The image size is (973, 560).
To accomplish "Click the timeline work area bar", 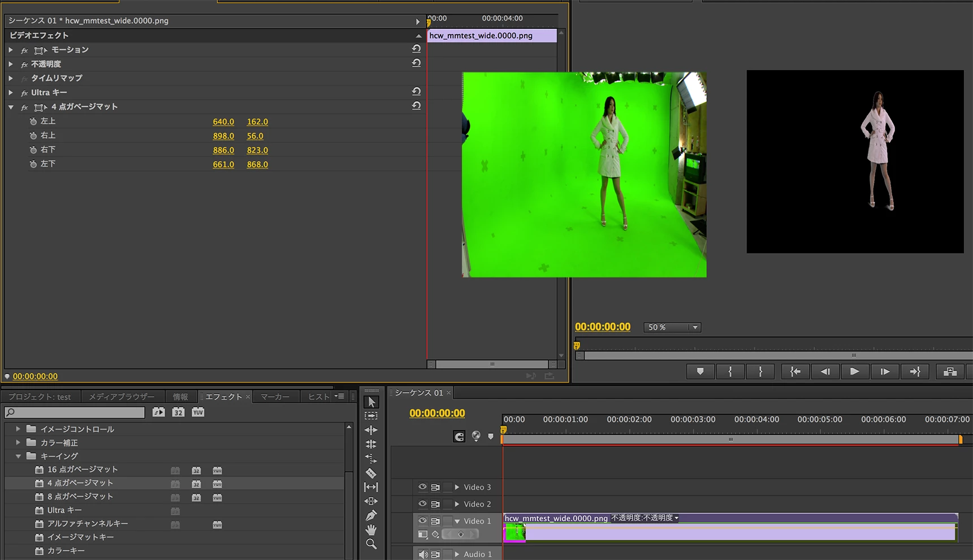I will coord(732,439).
